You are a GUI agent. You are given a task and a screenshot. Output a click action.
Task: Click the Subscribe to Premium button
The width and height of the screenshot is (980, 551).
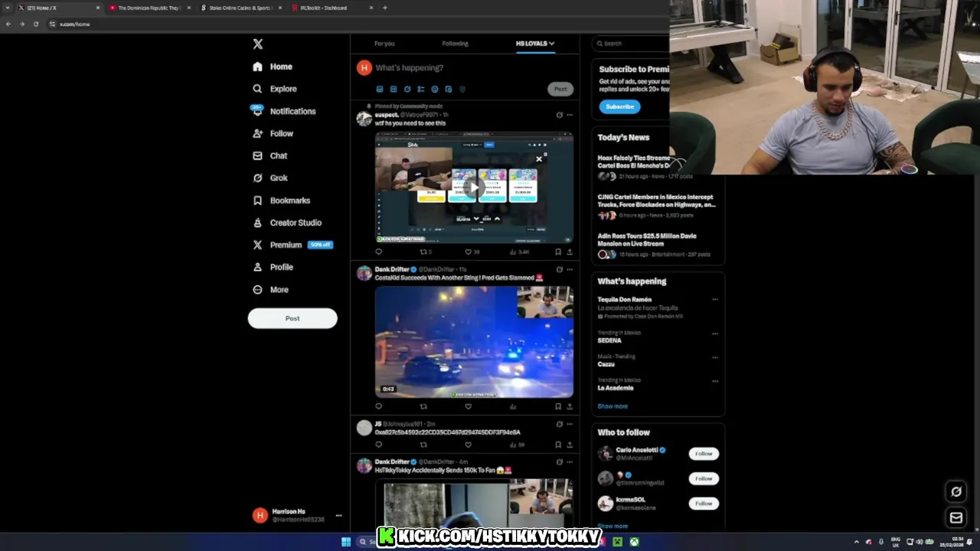(x=619, y=106)
